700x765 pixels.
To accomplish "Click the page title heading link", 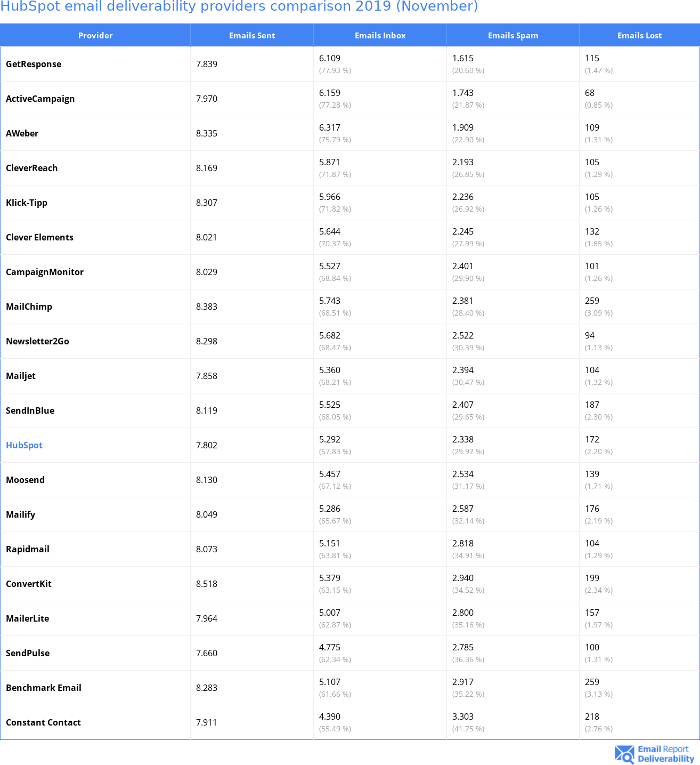I will (239, 6).
